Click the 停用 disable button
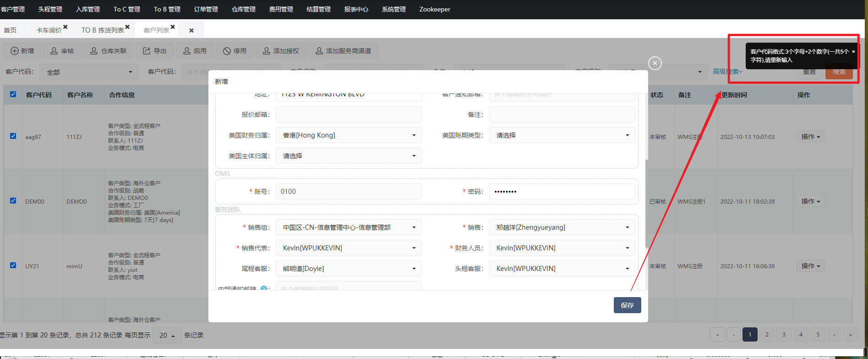The width and height of the screenshot is (868, 359). click(235, 51)
